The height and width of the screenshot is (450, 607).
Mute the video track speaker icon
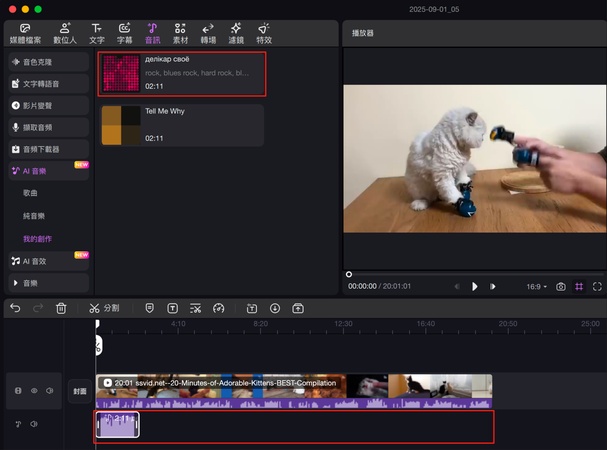[50, 391]
